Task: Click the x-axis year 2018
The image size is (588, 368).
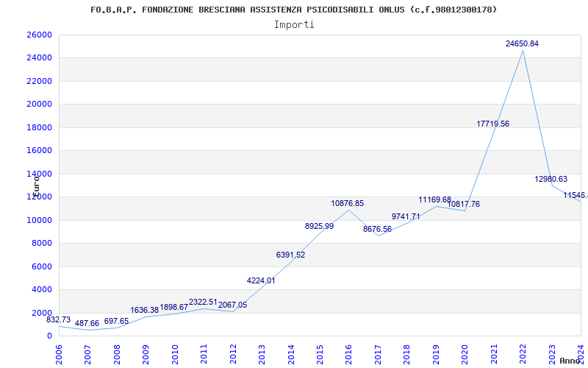Action: pyautogui.click(x=407, y=353)
